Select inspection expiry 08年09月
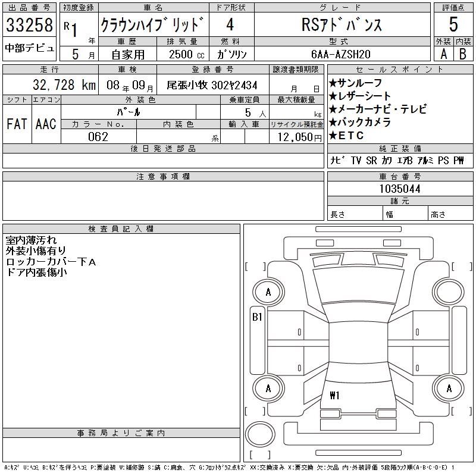476x476 pixels. 130,85
